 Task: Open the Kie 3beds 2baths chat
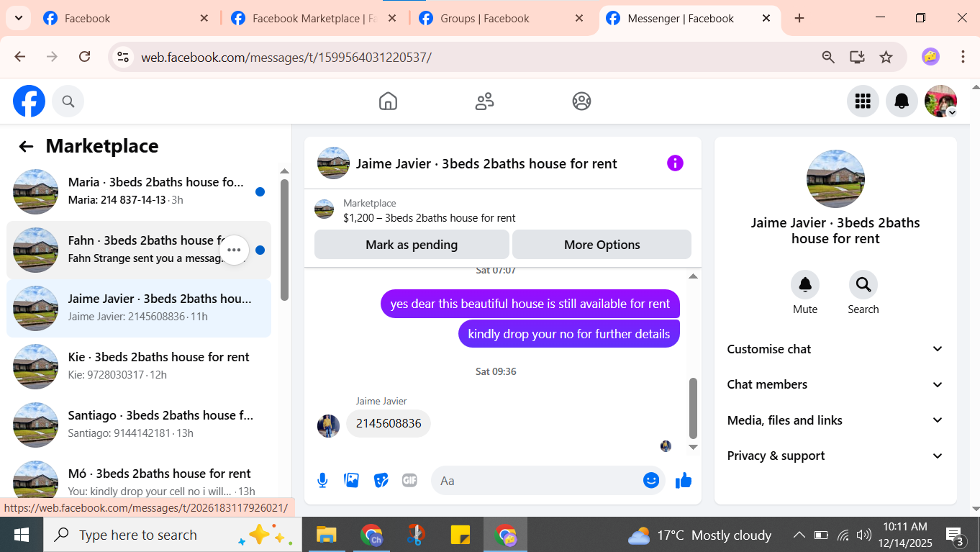click(x=139, y=366)
